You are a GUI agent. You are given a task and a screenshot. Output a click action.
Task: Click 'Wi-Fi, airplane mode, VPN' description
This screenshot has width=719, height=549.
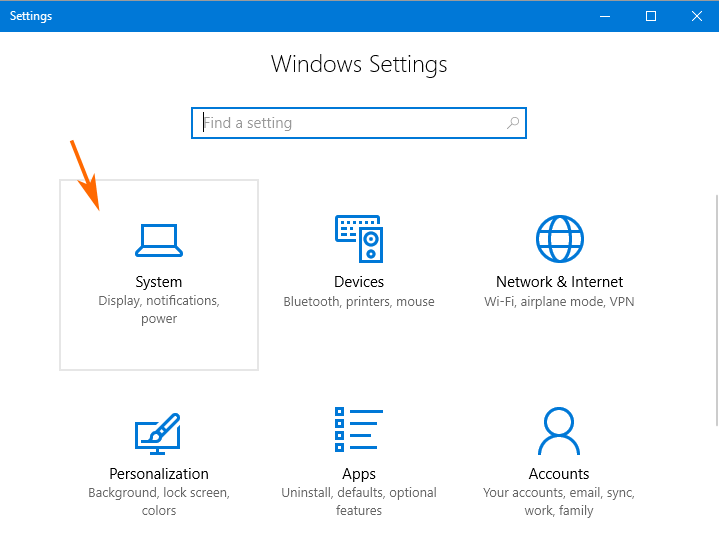(x=559, y=301)
